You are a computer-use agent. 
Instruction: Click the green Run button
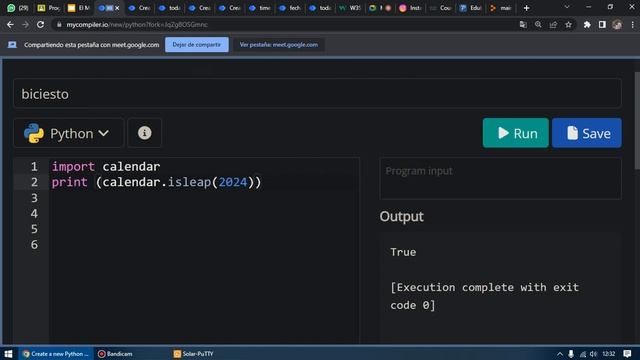(x=516, y=133)
